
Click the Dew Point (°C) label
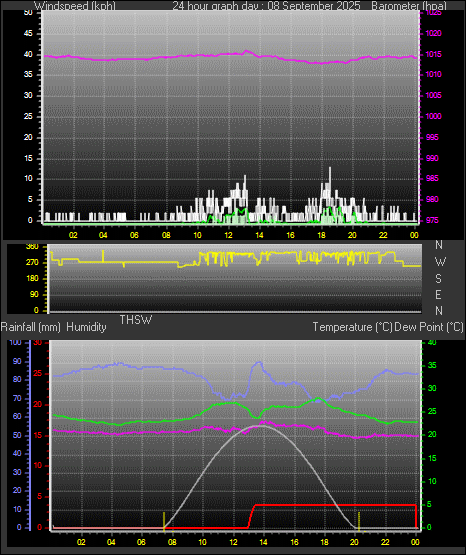[x=429, y=327]
